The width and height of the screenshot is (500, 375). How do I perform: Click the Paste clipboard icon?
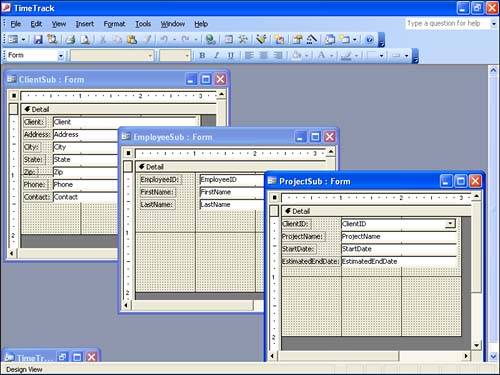click(x=132, y=39)
